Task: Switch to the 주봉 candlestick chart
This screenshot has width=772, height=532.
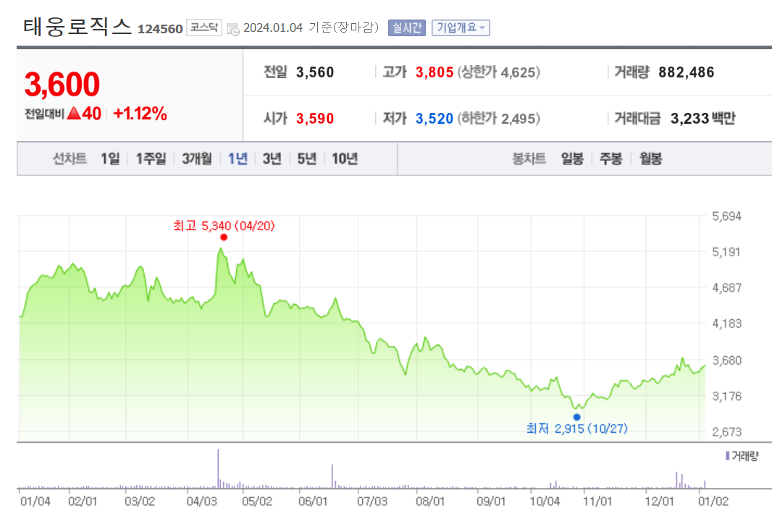Action: 611,159
